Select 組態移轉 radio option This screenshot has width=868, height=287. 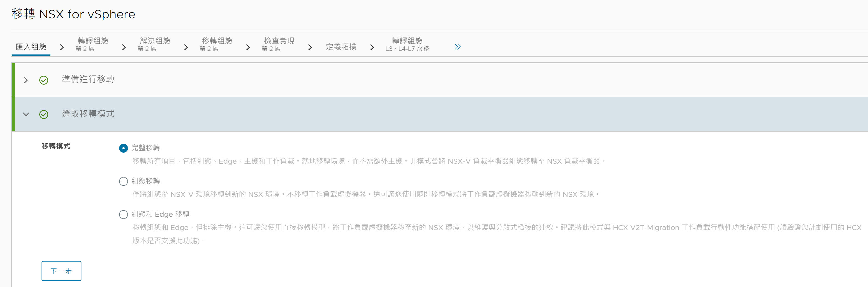click(123, 181)
